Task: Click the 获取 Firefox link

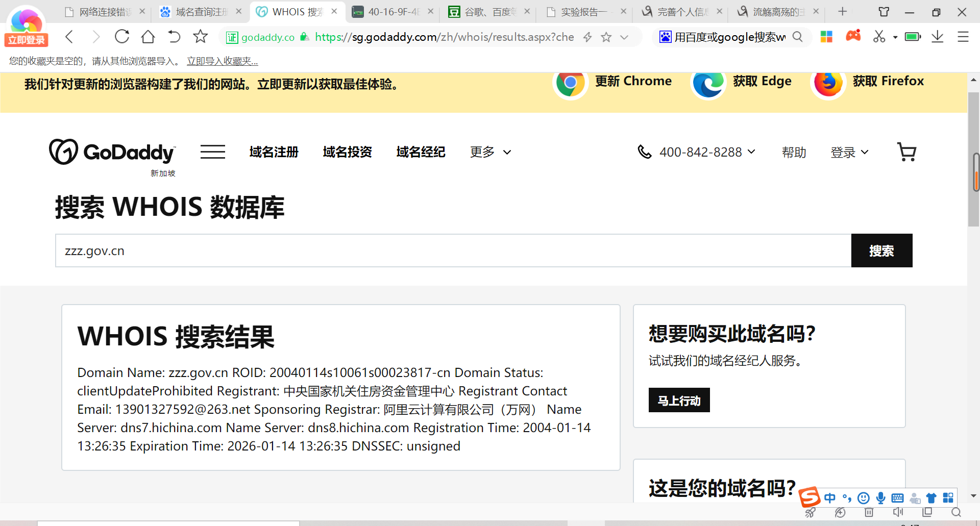Action: [x=868, y=82]
